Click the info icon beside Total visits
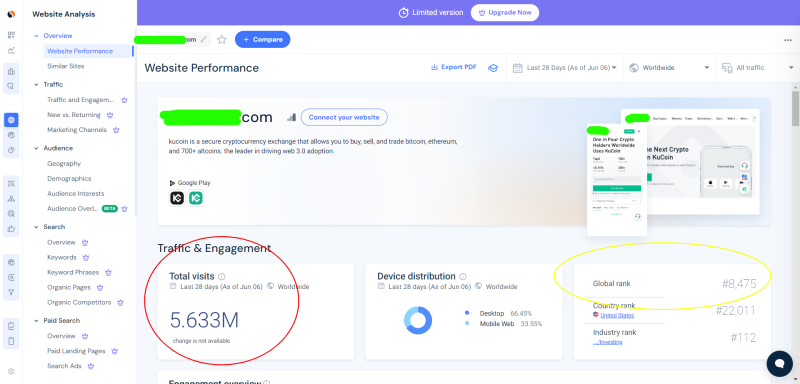 point(221,276)
